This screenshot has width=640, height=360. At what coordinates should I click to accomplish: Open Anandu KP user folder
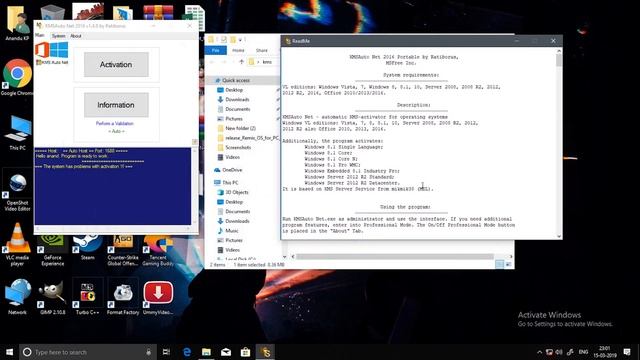pos(17,24)
